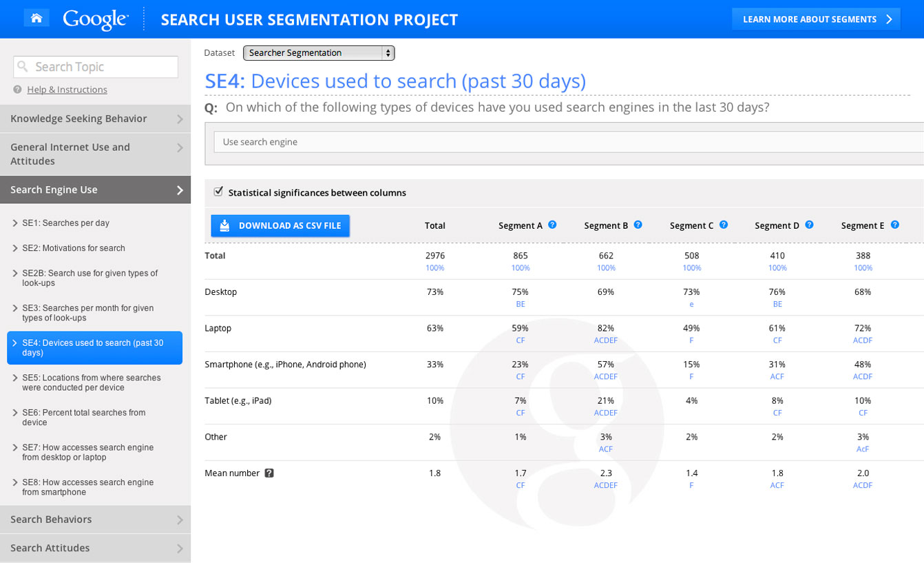Open Learn More About Segments

[816, 19]
